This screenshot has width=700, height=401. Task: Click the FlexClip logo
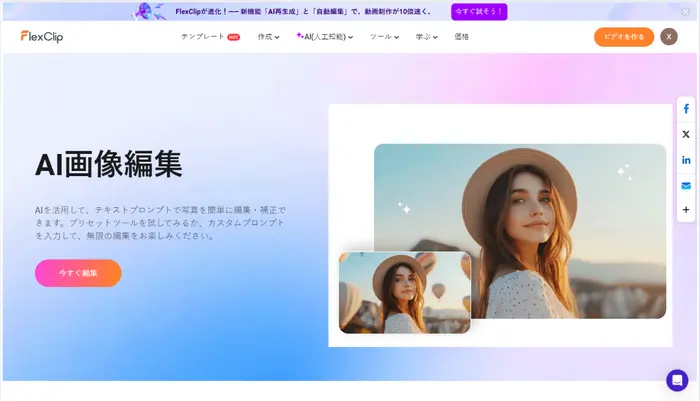pos(42,37)
